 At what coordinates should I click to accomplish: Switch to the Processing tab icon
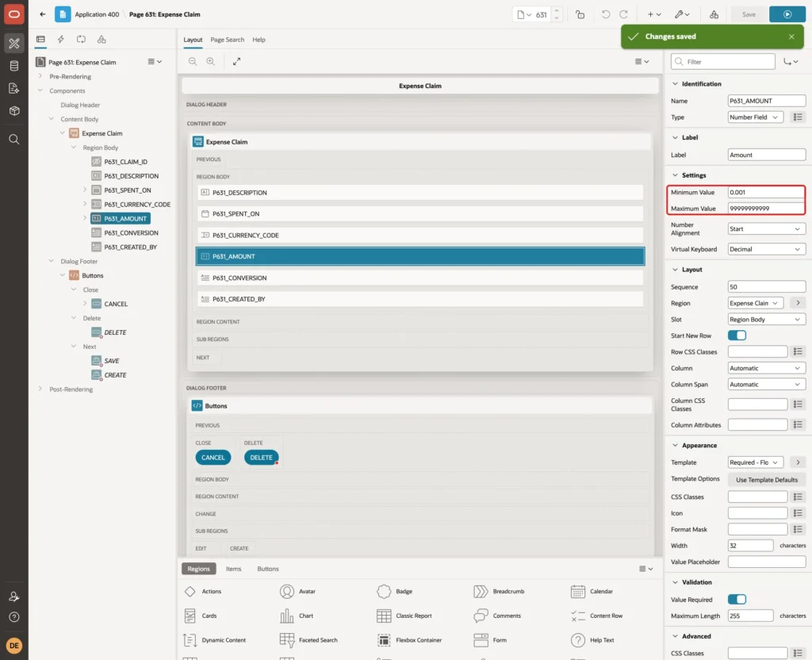pyautogui.click(x=82, y=40)
